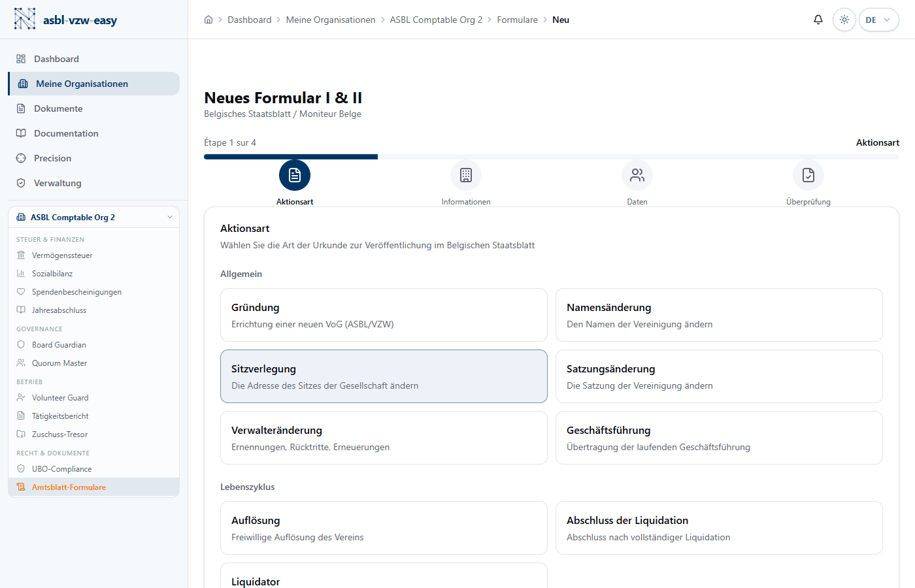Image resolution: width=915 pixels, height=588 pixels.
Task: Click Spendenbescheinigungen heart icon
Action: pos(21,292)
